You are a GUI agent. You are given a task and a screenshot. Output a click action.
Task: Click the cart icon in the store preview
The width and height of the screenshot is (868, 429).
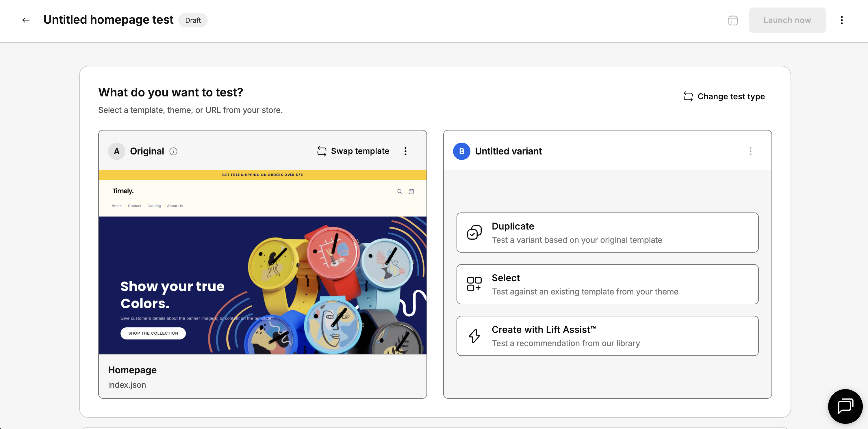click(411, 192)
